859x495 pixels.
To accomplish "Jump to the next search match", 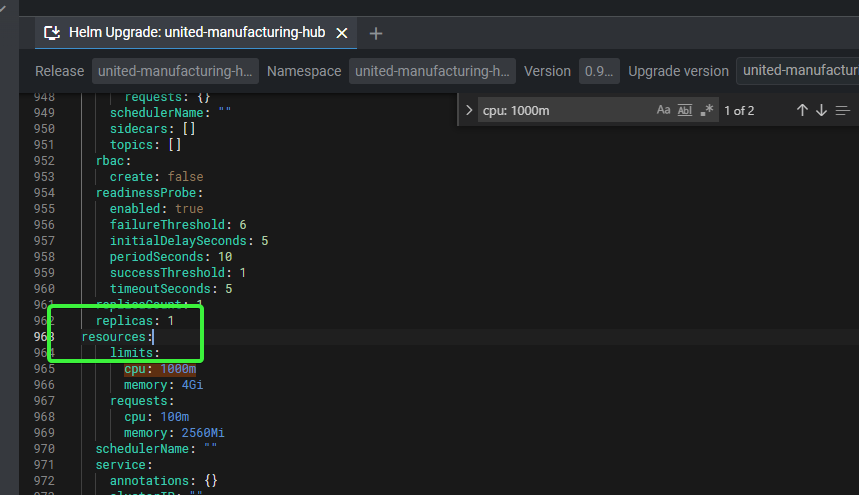I will pos(821,110).
